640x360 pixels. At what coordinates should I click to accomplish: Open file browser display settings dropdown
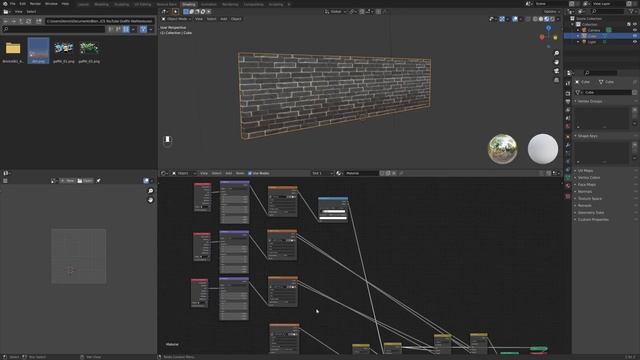coord(133,29)
